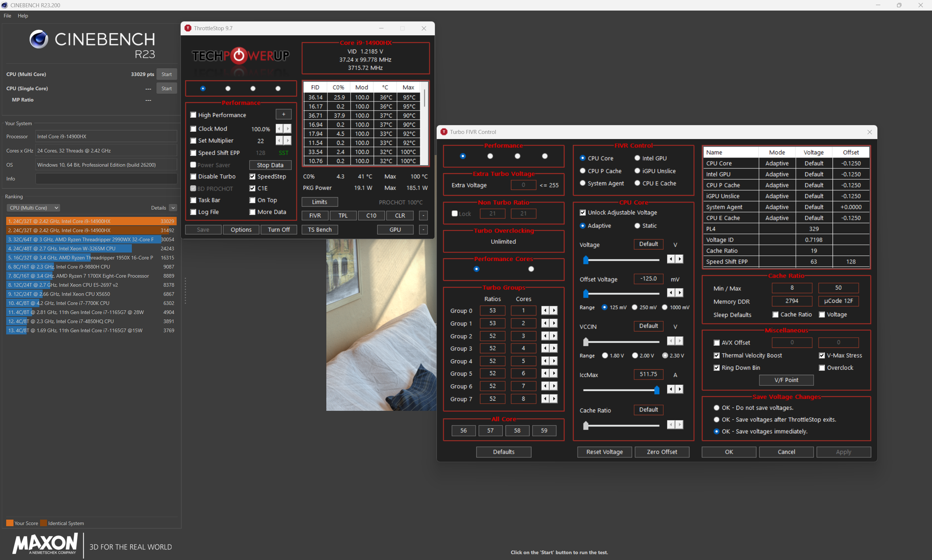Uncheck Thermal Velocity Boost

click(x=716, y=356)
